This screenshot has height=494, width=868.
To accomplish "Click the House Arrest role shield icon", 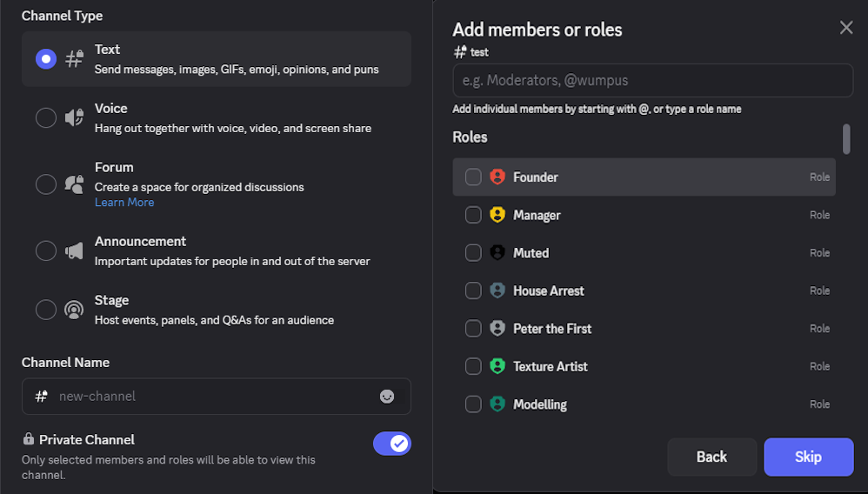I will point(497,290).
